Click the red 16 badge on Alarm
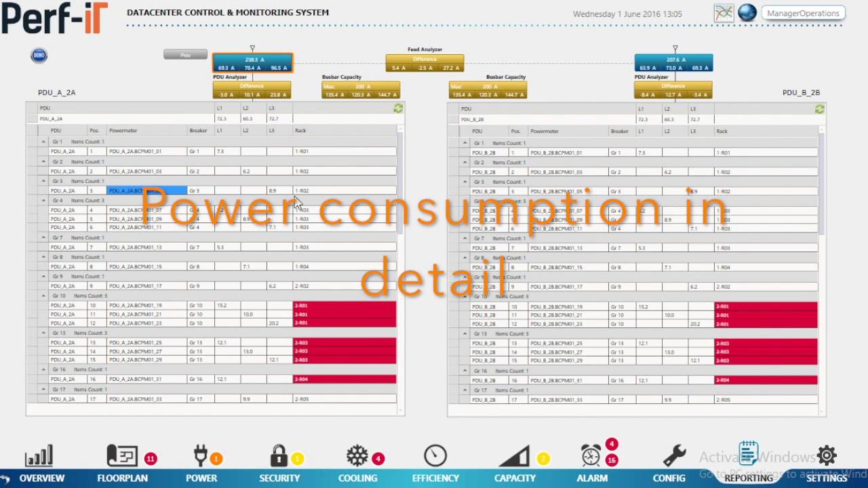The width and height of the screenshot is (868, 488). pos(612,460)
